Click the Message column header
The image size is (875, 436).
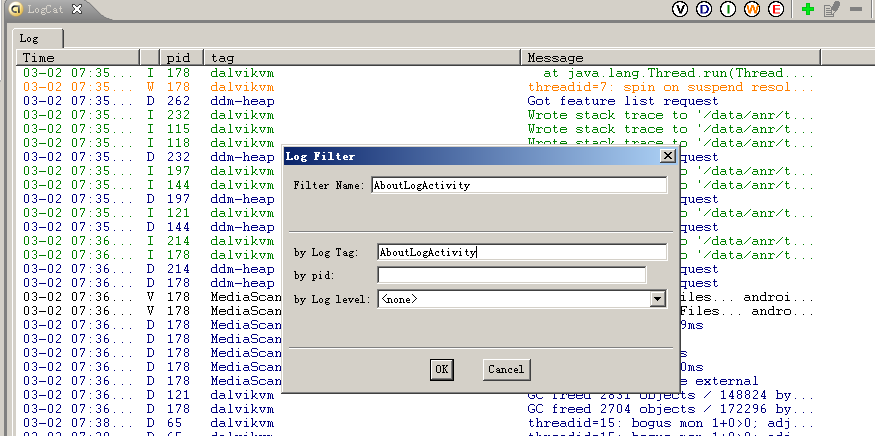tap(671, 58)
